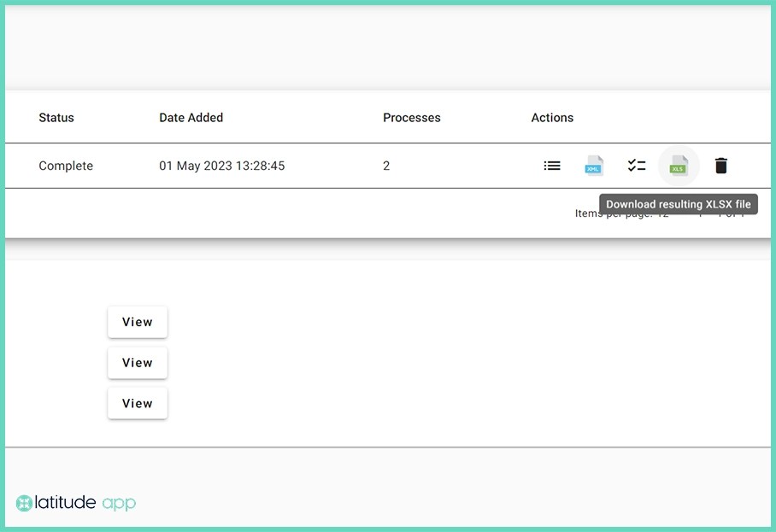Delete the completed entry with trash icon
Screen dimensions: 776x532
coord(721,166)
